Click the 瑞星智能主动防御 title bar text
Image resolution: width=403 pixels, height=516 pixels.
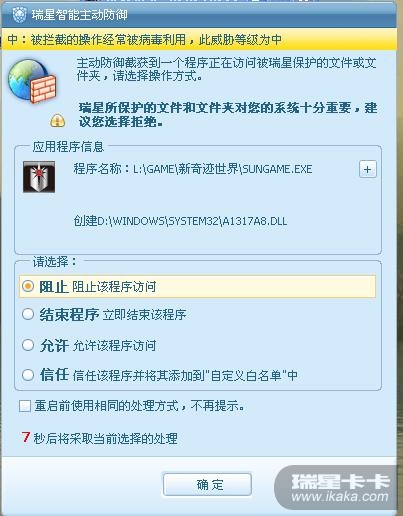point(80,15)
